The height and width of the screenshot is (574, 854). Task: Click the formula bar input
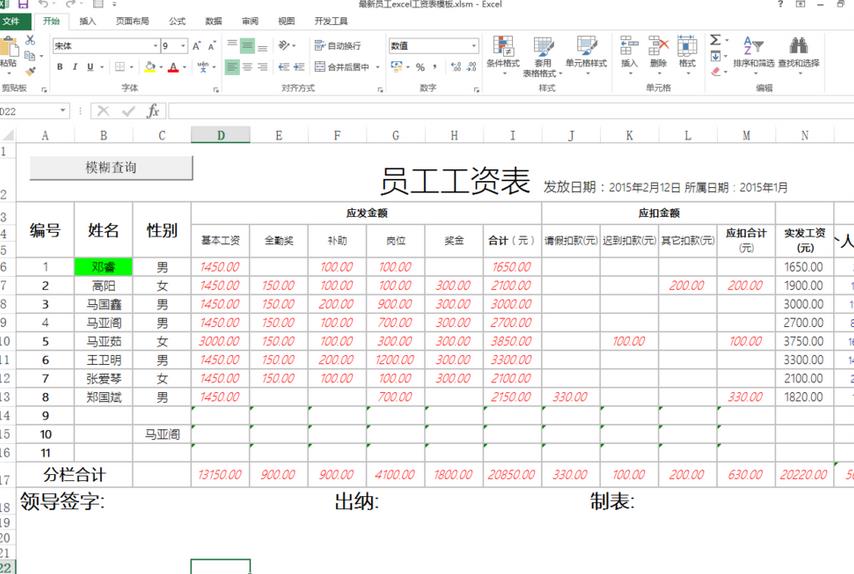click(511, 111)
